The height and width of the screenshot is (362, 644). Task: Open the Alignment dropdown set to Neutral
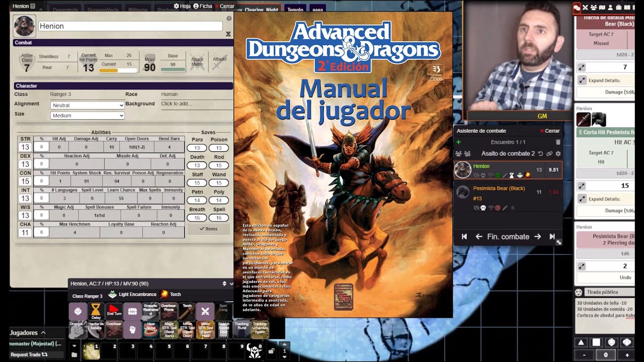coord(88,105)
